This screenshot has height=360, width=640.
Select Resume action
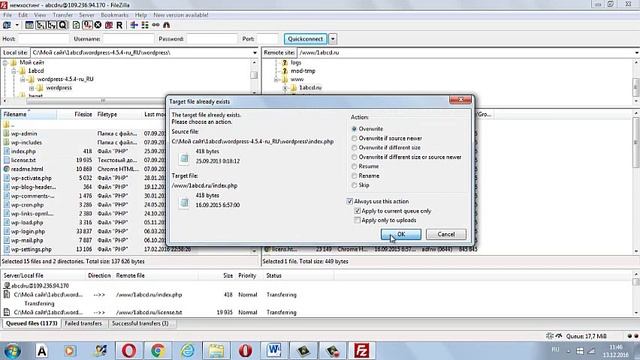coord(365,167)
